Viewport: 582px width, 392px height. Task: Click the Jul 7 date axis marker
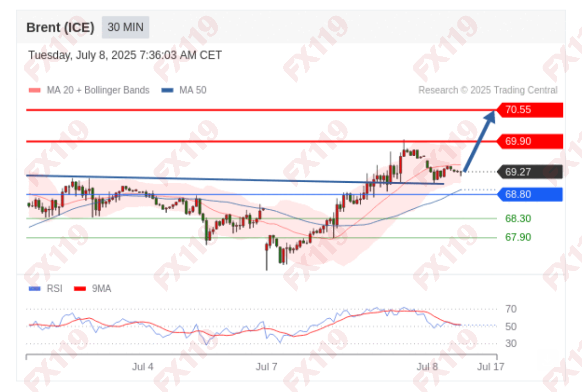pyautogui.click(x=267, y=367)
